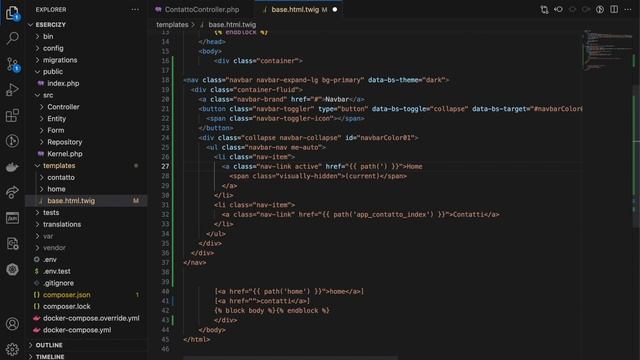Open composer.lock file
Viewport: 640px width, 360px height.
pyautogui.click(x=67, y=307)
